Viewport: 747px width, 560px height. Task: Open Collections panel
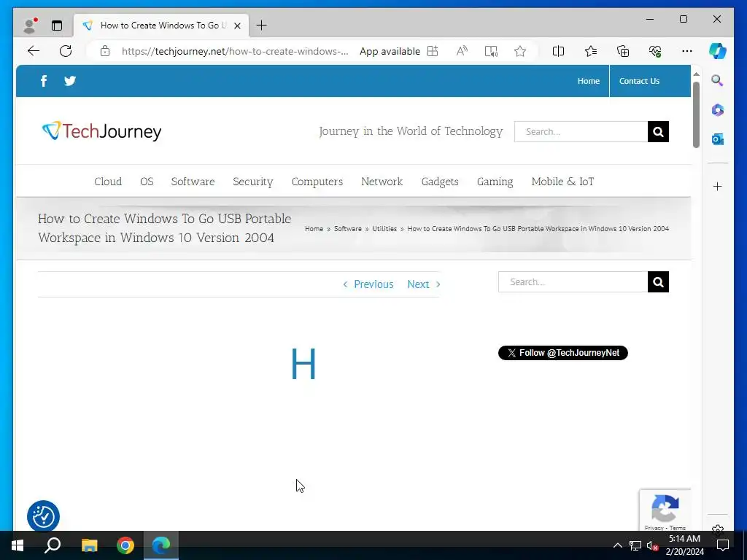coord(623,51)
